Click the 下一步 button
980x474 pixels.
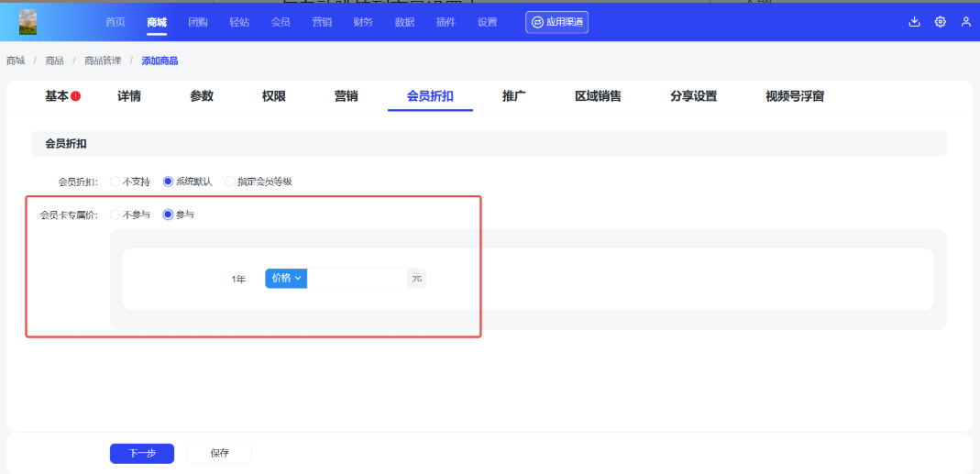(141, 453)
